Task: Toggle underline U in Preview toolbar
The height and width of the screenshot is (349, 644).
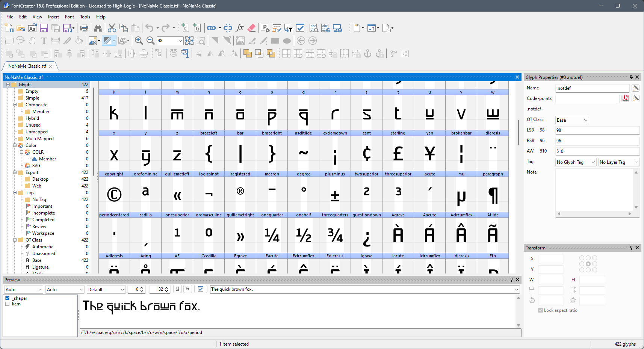Action: pos(178,289)
